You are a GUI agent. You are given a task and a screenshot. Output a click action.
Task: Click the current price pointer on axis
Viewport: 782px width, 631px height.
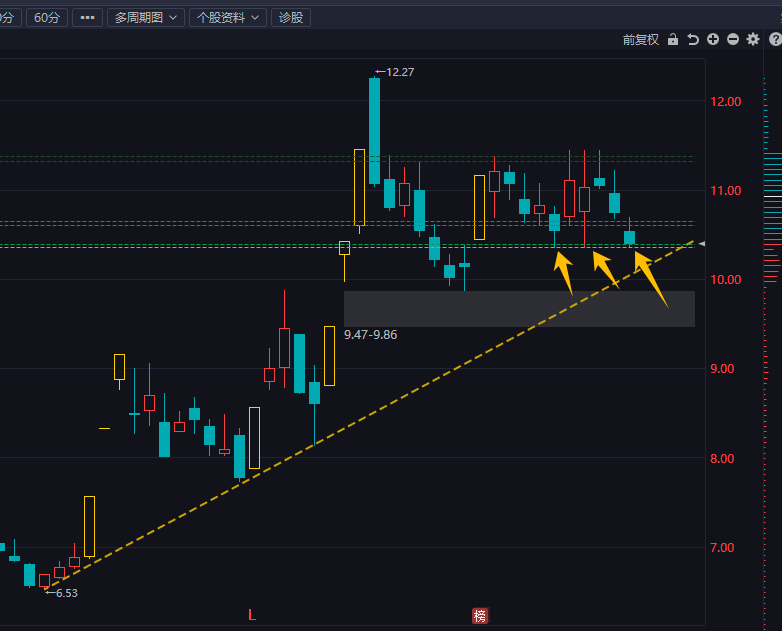tap(702, 244)
